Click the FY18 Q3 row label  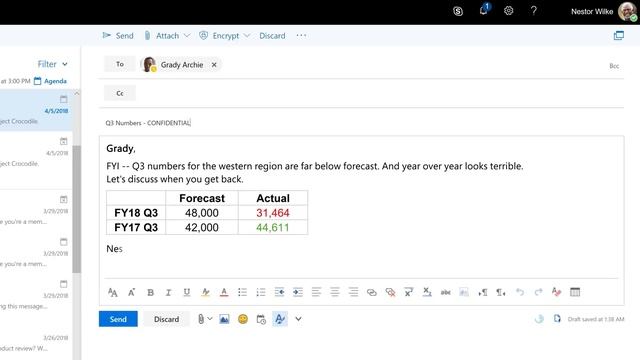point(136,213)
